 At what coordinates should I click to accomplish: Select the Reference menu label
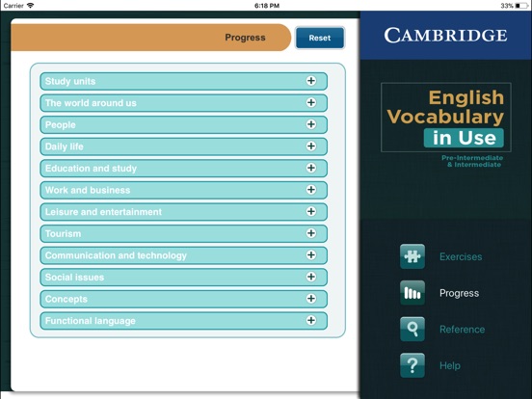[x=462, y=329]
